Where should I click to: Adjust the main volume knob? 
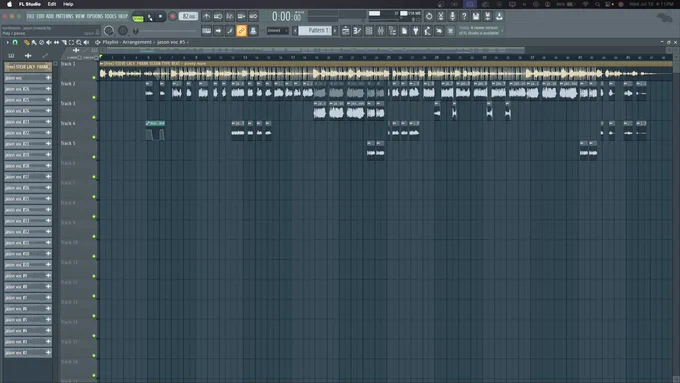pyautogui.click(x=109, y=30)
